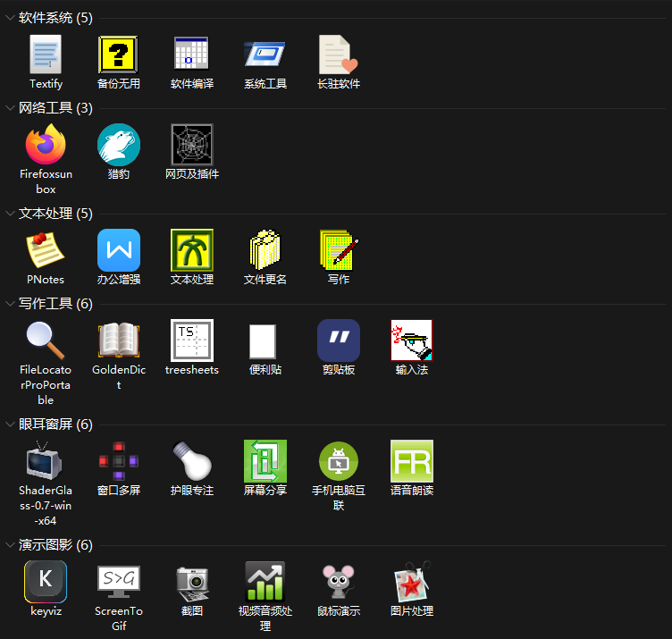
Task: Open the 语音朗读 FR icon
Action: [411, 461]
